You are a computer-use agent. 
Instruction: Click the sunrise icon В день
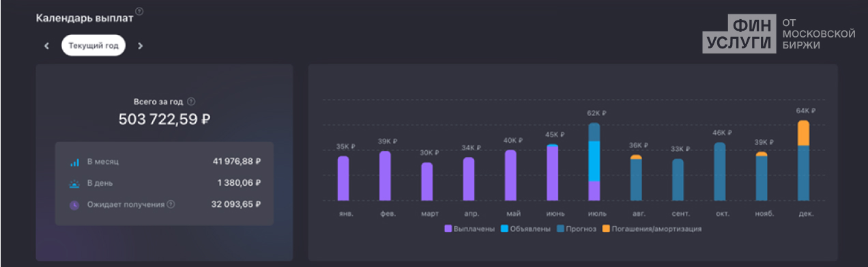click(x=74, y=183)
